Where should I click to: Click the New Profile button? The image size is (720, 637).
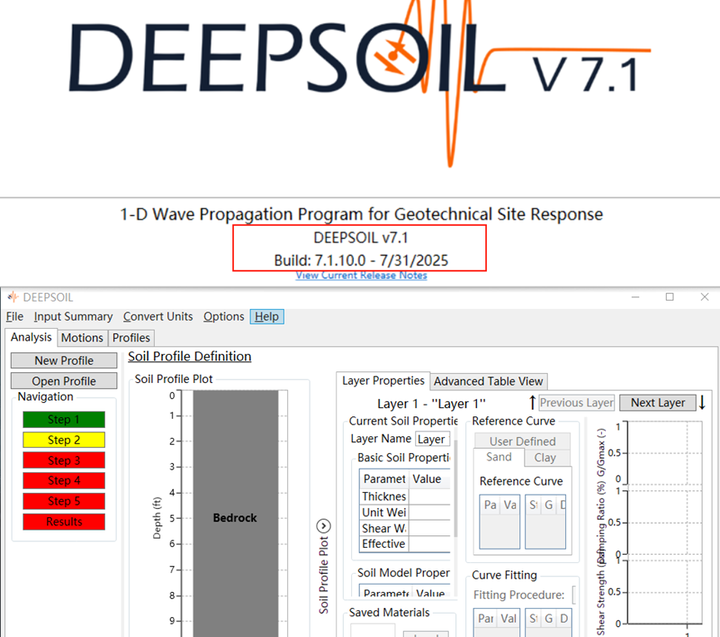[64, 361]
